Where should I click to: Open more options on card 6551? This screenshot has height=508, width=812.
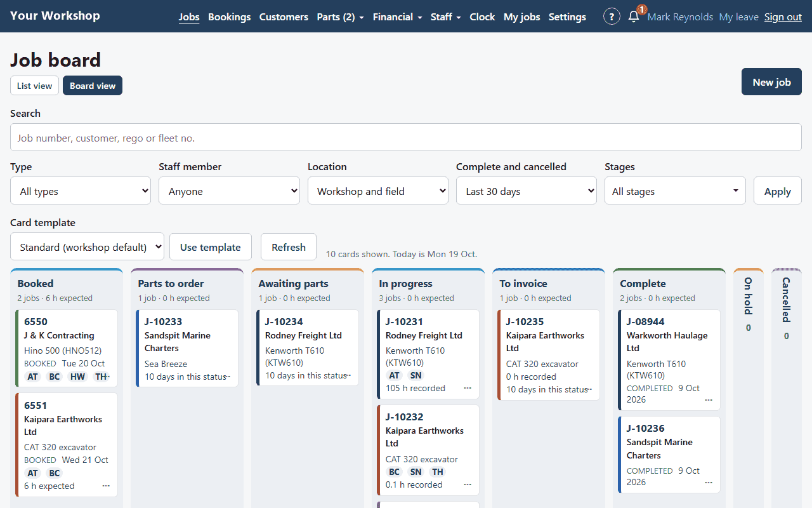[106, 486]
